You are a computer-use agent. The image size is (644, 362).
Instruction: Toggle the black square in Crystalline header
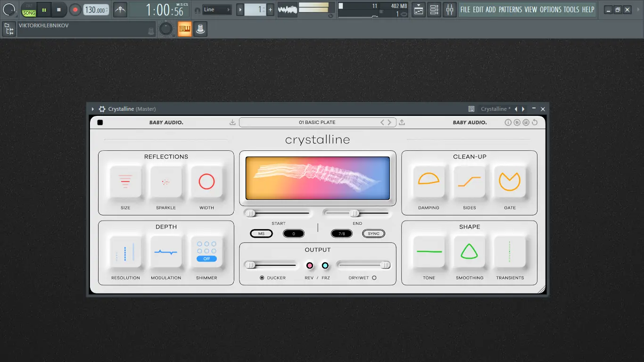pos(100,123)
